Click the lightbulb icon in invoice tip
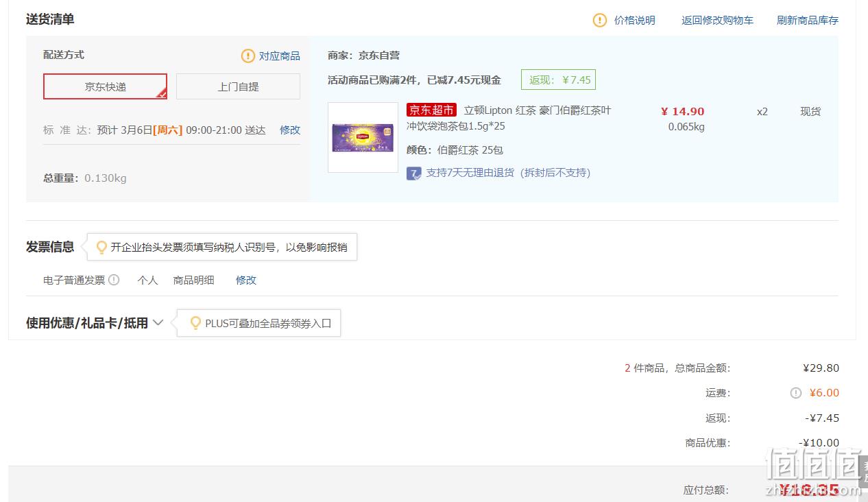 [x=101, y=247]
